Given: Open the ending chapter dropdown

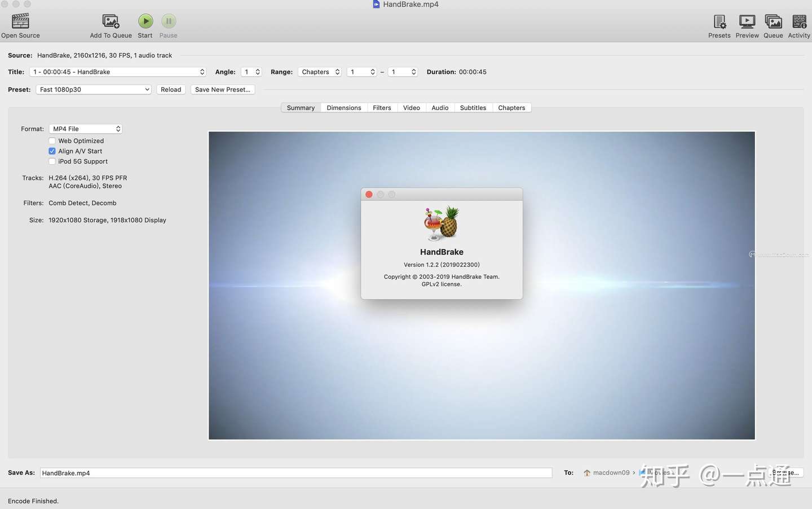Looking at the screenshot, I should pyautogui.click(x=403, y=72).
